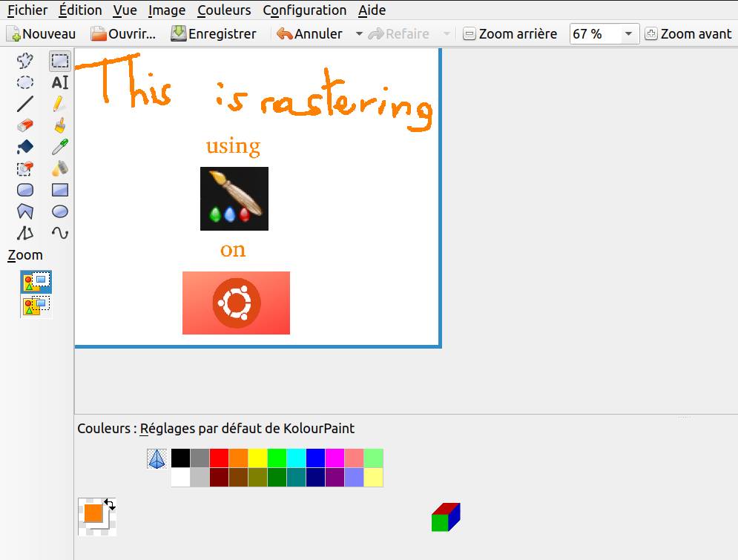The image size is (738, 560).
Task: Expand the Annuler history dropdown arrow
Action: (x=359, y=34)
